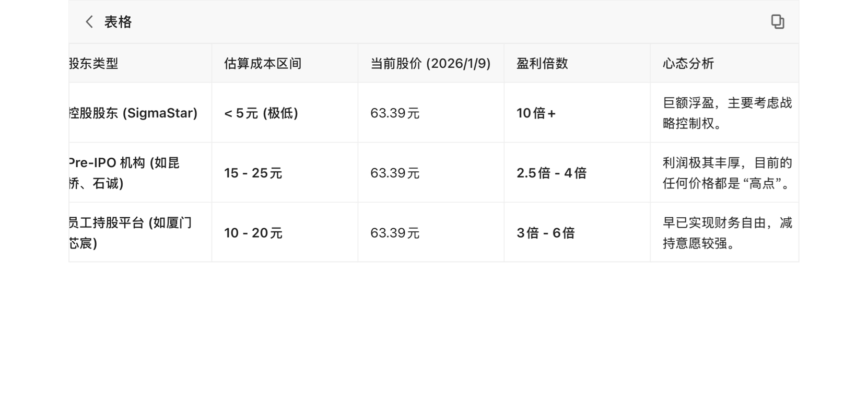Screen dimensions: 868x401
Task: Click the 当前股价 (2026/1/9) column header
Action: click(x=430, y=64)
